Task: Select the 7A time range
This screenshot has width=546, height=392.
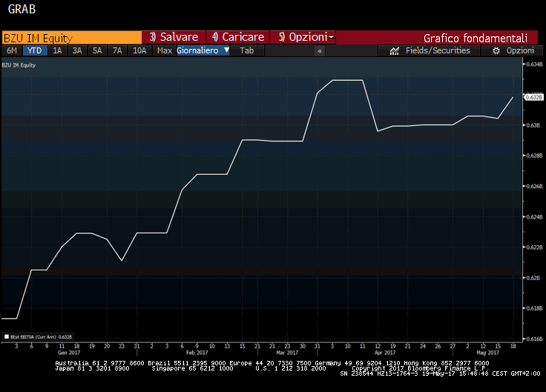Action: point(116,50)
